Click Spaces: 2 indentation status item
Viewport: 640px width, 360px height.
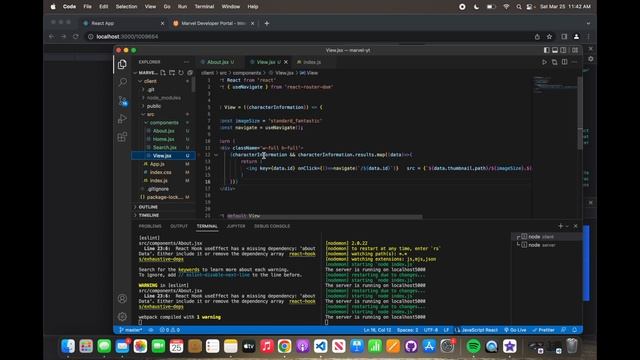pos(407,330)
